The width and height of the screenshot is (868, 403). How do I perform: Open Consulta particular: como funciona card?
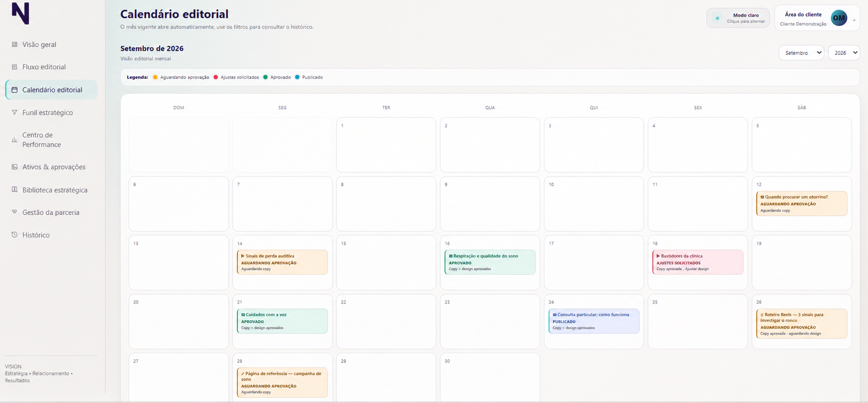(x=594, y=321)
